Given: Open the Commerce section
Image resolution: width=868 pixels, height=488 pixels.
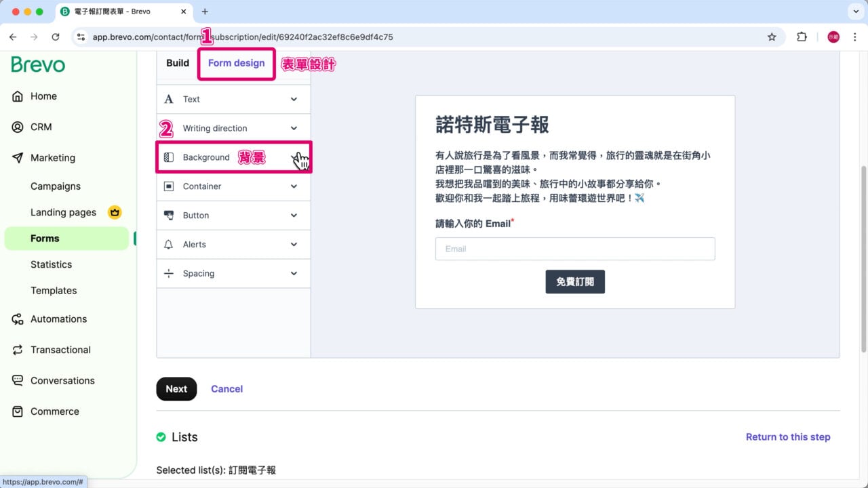Looking at the screenshot, I should tap(54, 411).
